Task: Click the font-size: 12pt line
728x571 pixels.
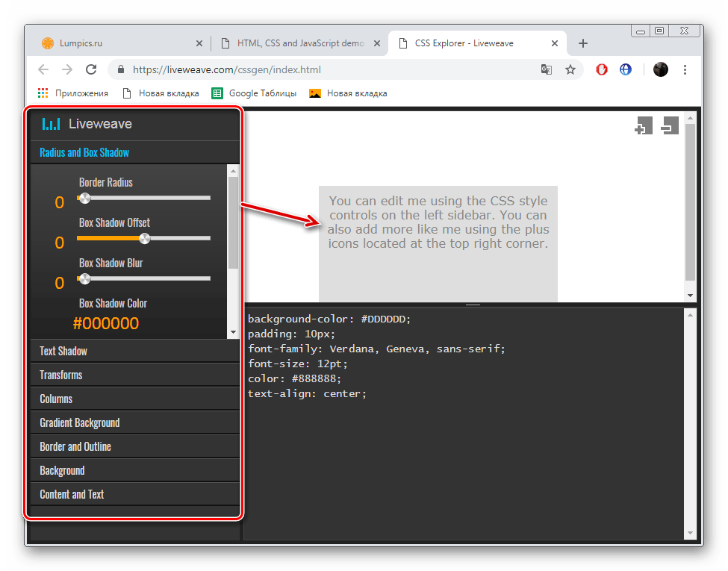Action: point(298,363)
